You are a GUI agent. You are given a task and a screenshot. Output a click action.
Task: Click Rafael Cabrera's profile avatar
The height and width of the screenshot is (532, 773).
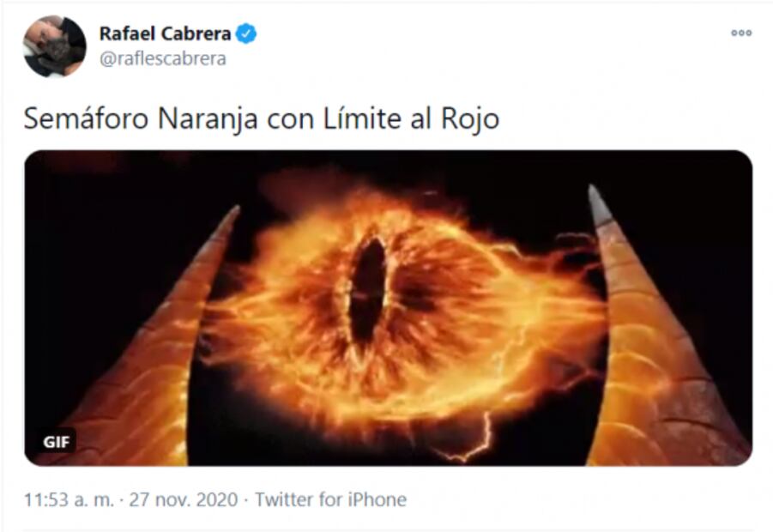click(x=54, y=46)
